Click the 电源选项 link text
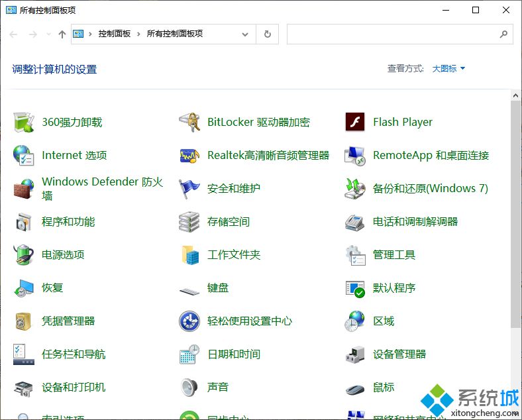The height and width of the screenshot is (420, 522). 63,255
